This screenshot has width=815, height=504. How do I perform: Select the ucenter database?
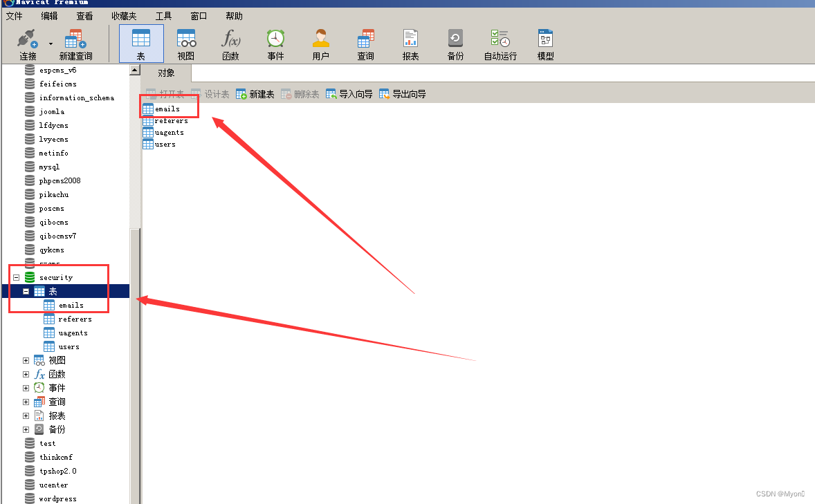point(46,485)
